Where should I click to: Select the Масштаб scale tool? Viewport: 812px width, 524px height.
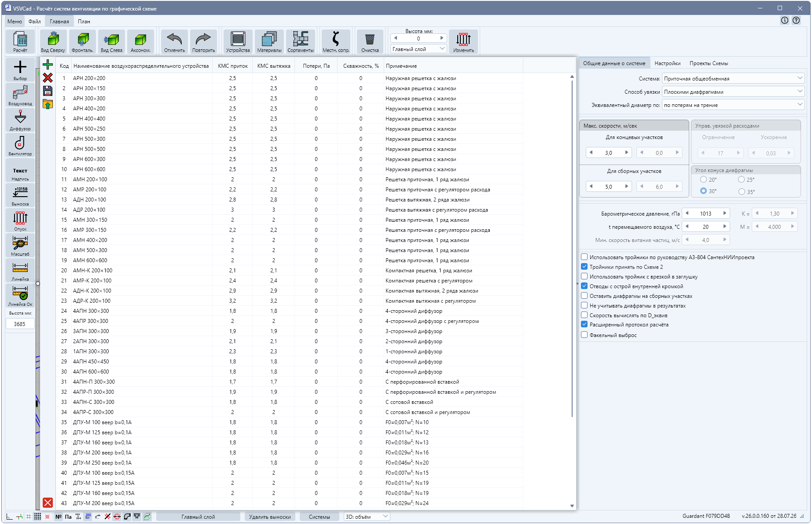click(x=20, y=246)
